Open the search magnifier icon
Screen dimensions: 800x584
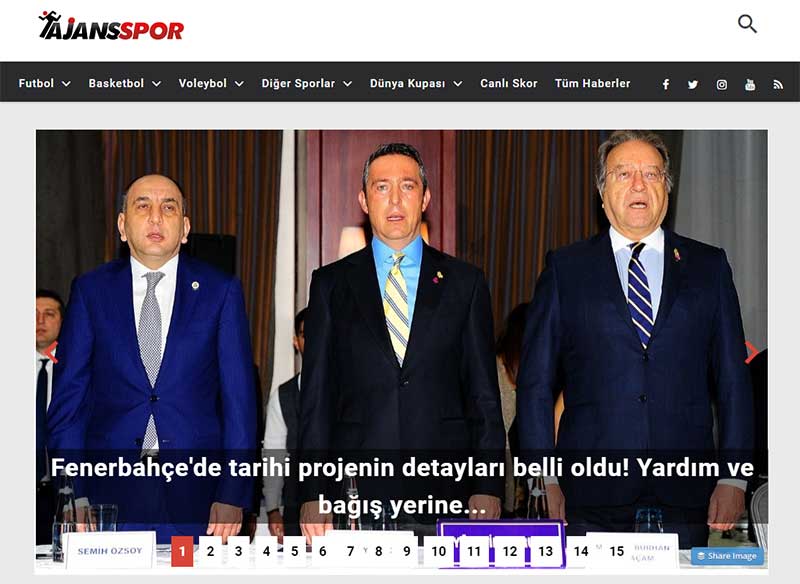(747, 24)
